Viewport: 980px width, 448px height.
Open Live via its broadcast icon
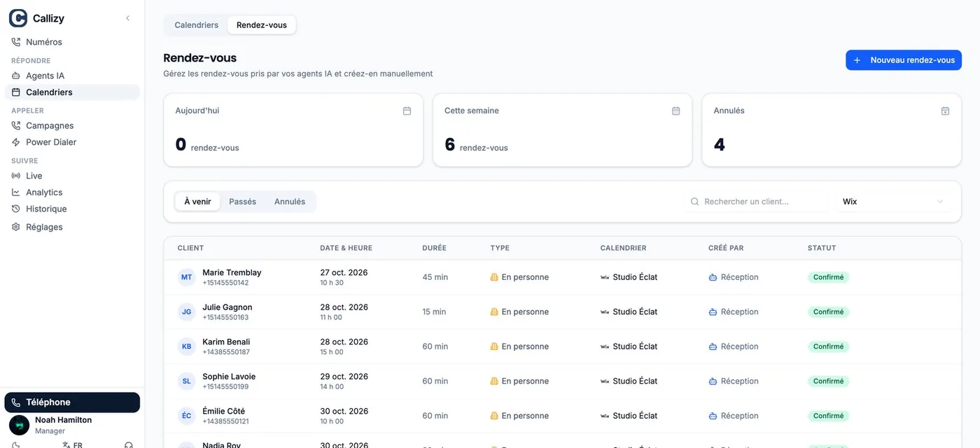click(16, 176)
